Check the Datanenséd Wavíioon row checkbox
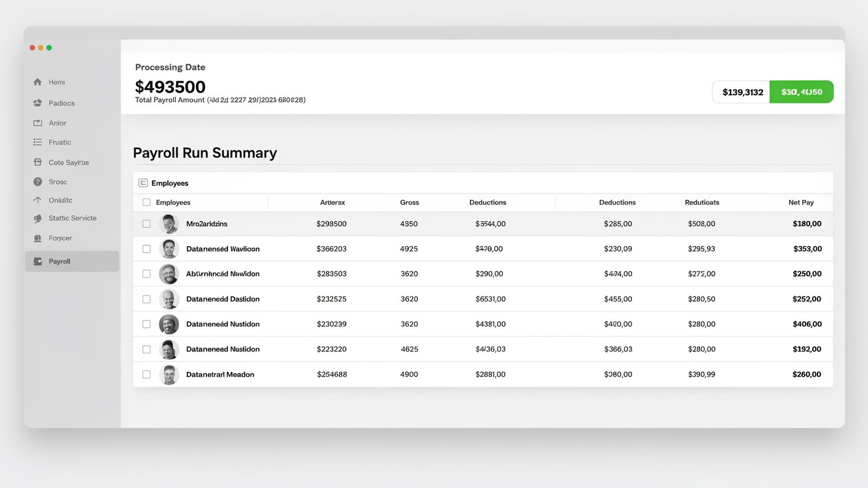This screenshot has height=488, width=868. tap(146, 249)
